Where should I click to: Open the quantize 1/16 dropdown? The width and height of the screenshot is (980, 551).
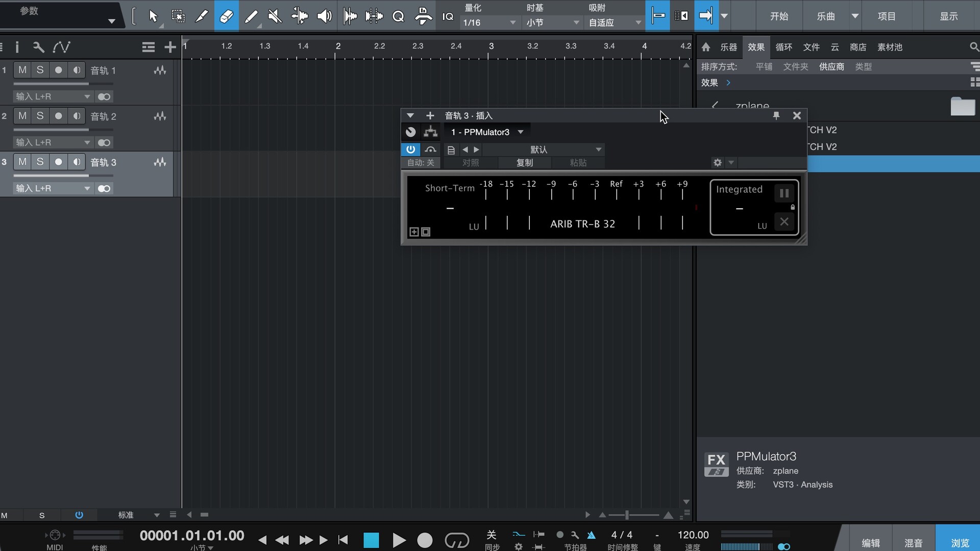click(x=489, y=23)
